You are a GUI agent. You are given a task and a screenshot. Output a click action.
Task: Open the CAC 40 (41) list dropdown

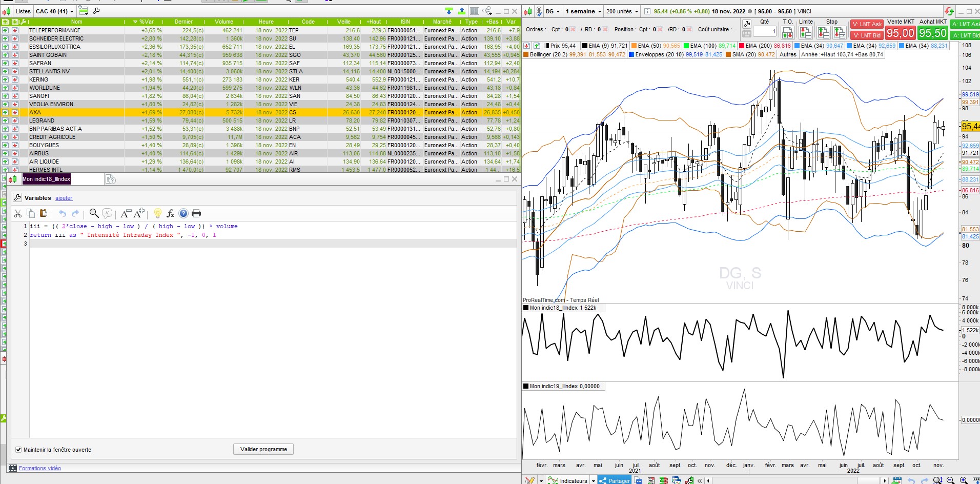point(54,11)
